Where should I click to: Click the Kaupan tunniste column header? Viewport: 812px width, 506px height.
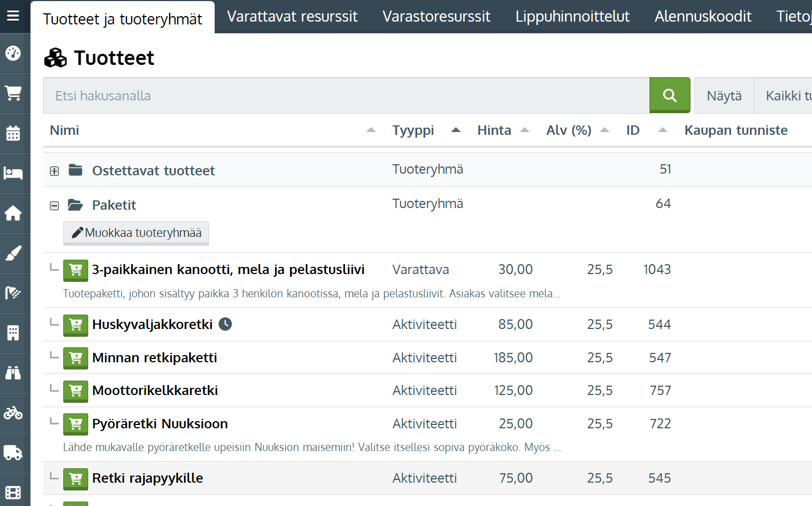736,130
